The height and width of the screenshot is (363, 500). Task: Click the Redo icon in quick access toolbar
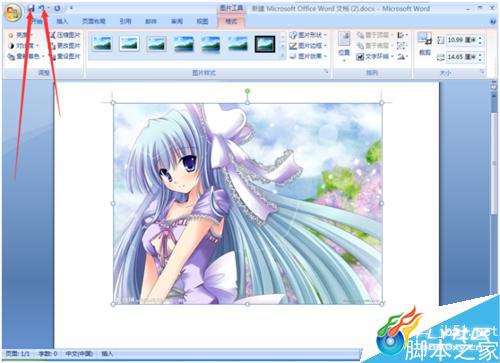click(x=57, y=8)
